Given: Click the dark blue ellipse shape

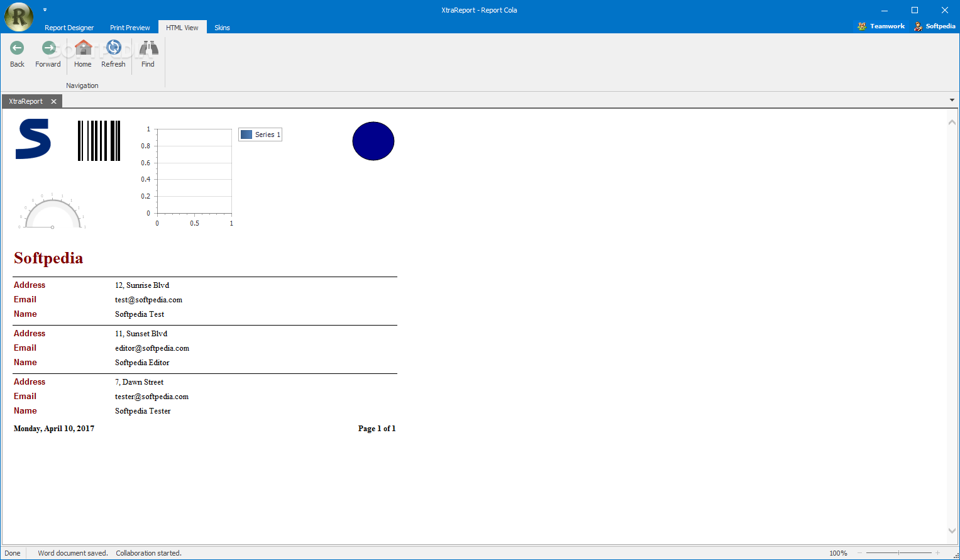Looking at the screenshot, I should pos(373,141).
